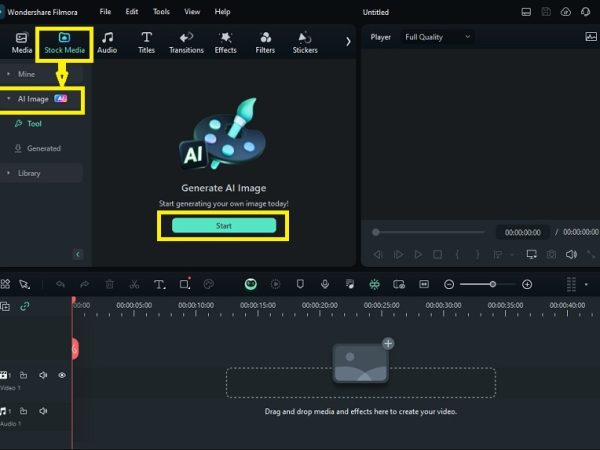Image resolution: width=600 pixels, height=450 pixels.
Task: Play the preview
Action: pyautogui.click(x=418, y=254)
